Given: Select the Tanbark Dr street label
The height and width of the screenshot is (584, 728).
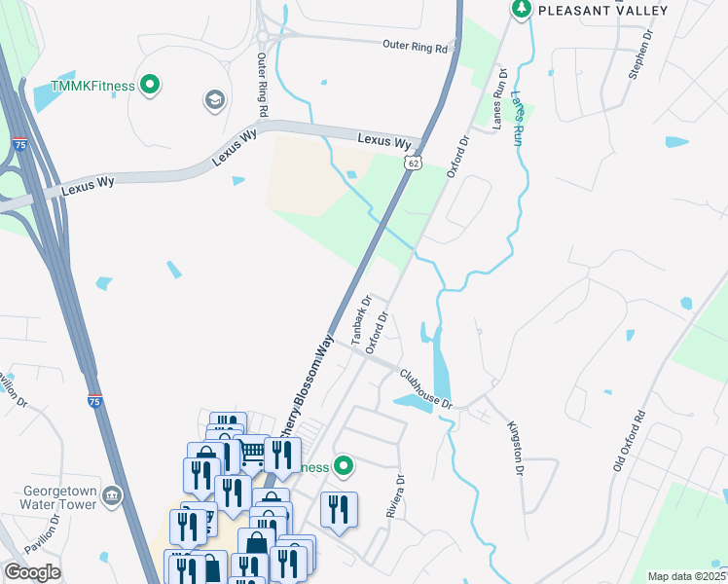Looking at the screenshot, I should 361,320.
